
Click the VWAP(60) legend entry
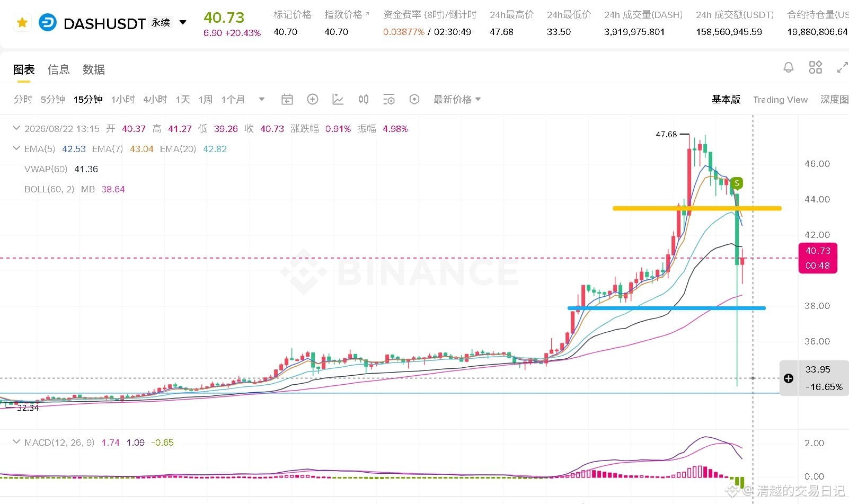tap(61, 169)
